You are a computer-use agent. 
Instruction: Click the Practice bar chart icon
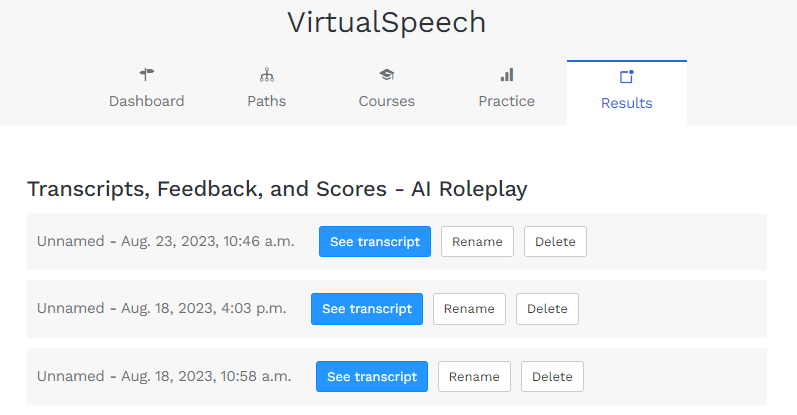507,74
